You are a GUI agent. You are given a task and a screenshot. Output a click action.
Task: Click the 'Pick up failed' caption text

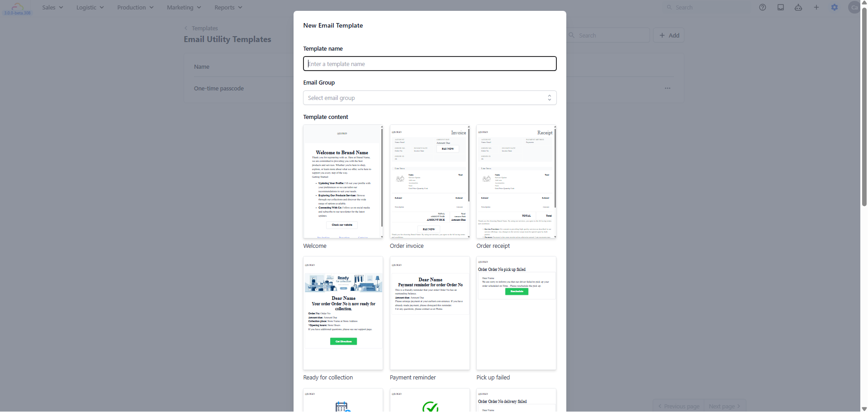pos(493,378)
